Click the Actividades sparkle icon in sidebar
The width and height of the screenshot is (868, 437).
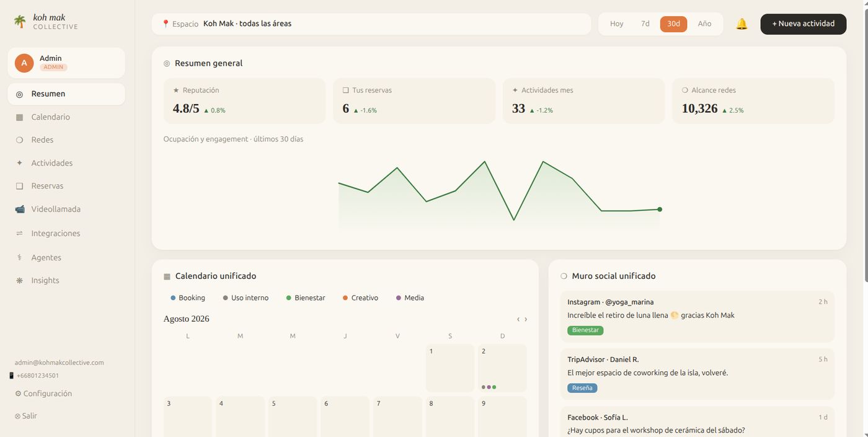click(19, 163)
